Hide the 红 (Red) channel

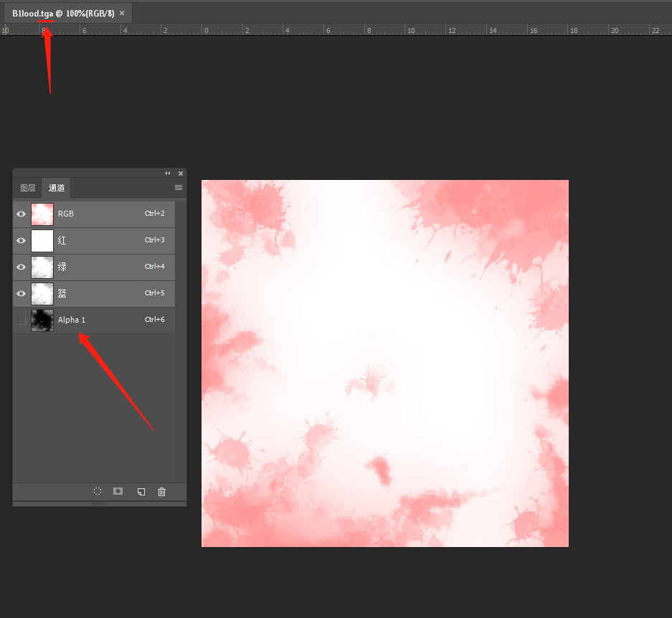[x=21, y=240]
